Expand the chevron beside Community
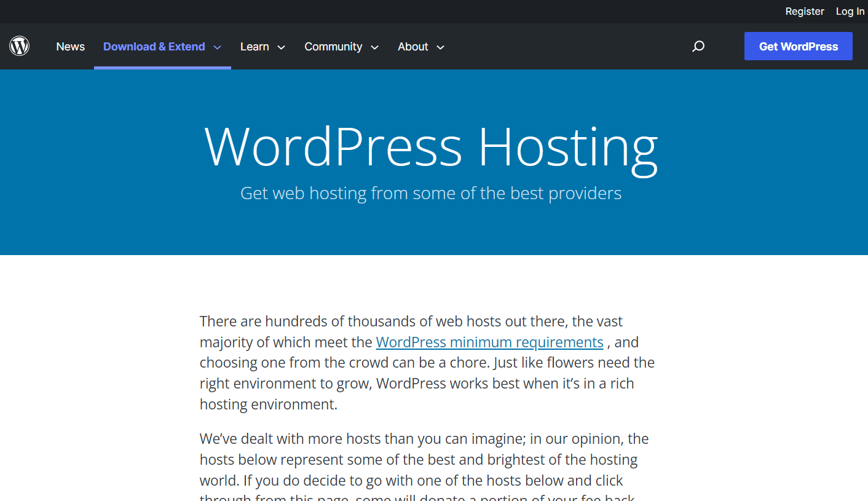 (x=374, y=47)
